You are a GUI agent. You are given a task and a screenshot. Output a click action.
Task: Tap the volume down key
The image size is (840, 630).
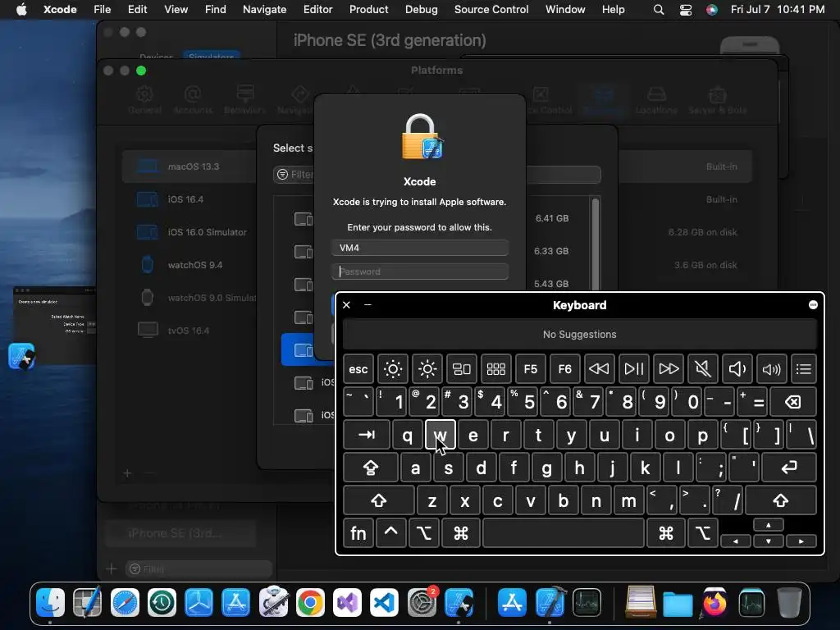pyautogui.click(x=737, y=369)
